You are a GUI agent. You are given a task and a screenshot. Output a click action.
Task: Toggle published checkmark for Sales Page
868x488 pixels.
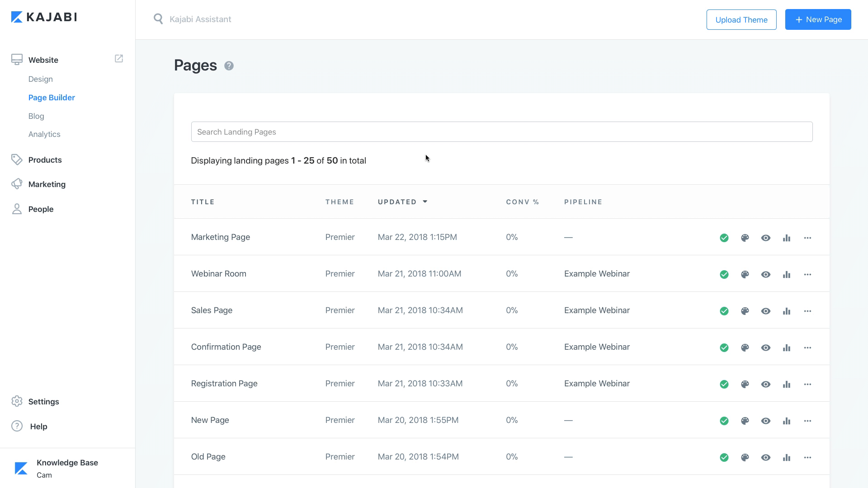click(x=724, y=311)
